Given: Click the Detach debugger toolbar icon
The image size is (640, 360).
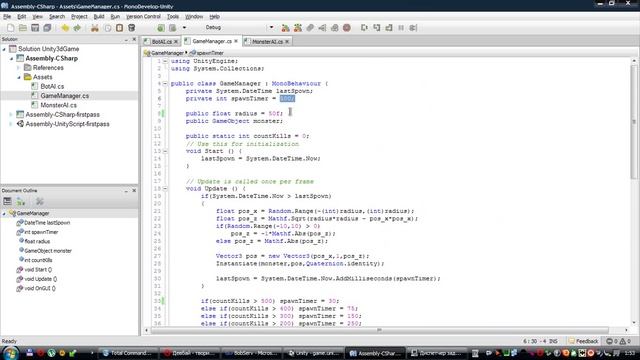Looking at the screenshot, I should coord(322,28).
